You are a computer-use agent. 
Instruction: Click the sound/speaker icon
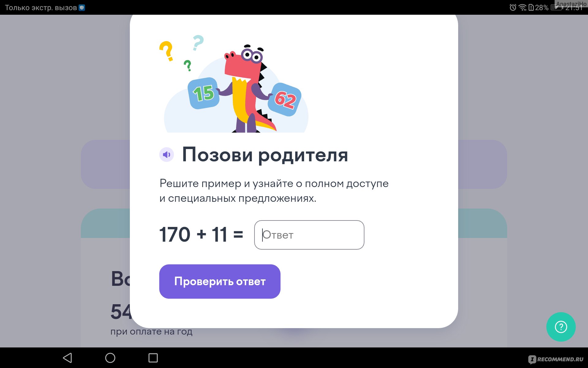tap(167, 155)
